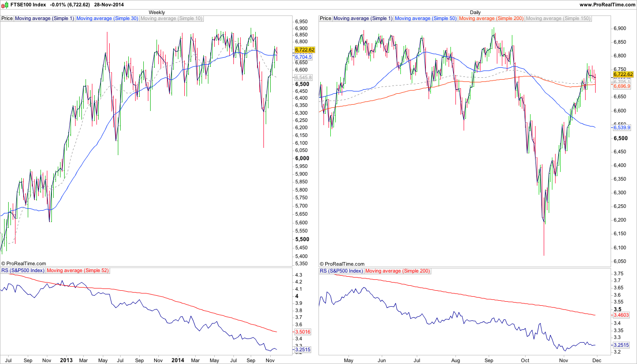637x364 pixels.
Task: Click the yellow 6,722.62 price tag on Weekly chart
Action: (x=305, y=50)
